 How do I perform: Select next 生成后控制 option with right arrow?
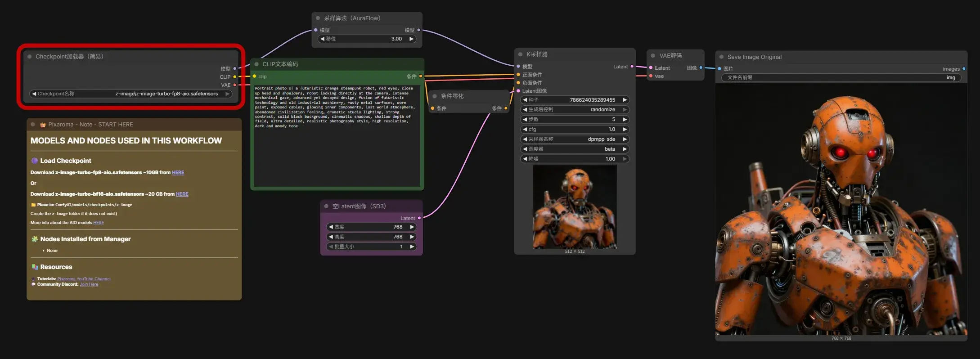pyautogui.click(x=625, y=110)
